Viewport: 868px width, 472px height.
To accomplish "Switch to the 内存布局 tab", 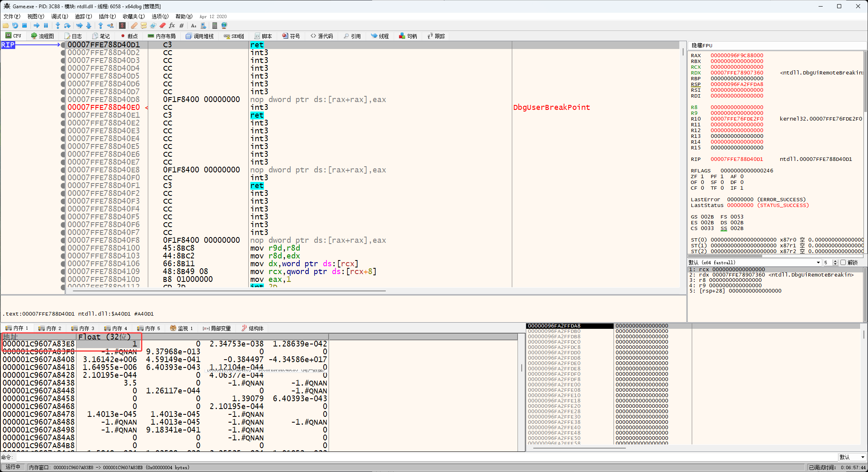I will pos(162,36).
